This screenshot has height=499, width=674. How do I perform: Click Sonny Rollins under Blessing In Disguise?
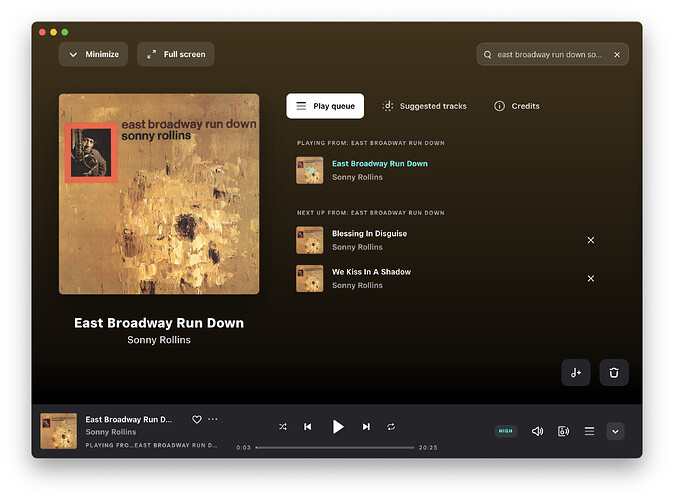pos(357,247)
